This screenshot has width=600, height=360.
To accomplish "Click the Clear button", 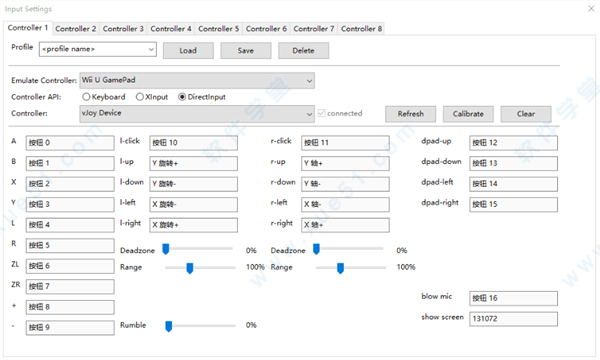I will 526,114.
